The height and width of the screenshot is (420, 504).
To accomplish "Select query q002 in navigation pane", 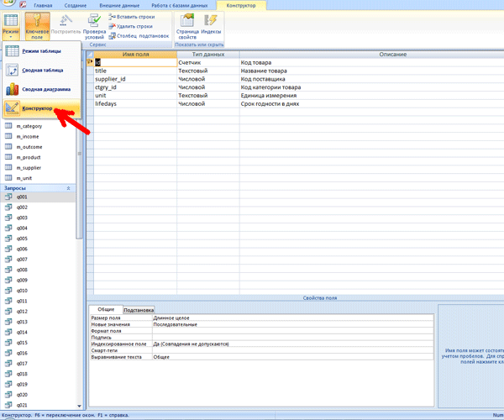I will [22, 207].
